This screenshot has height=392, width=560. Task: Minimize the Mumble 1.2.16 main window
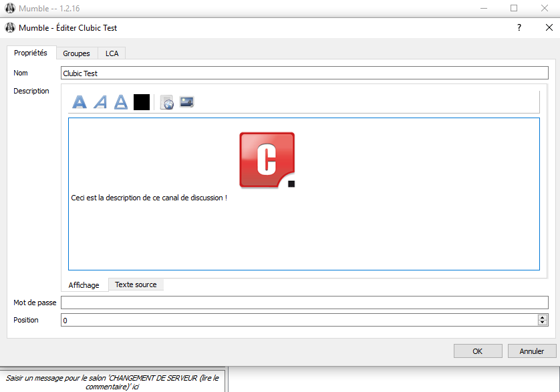point(484,8)
